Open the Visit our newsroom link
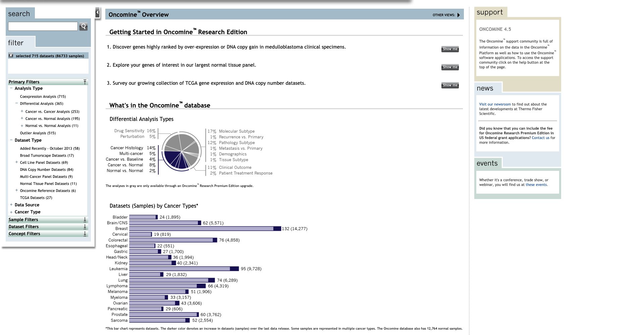Image resolution: width=644 pixels, height=335 pixels. click(x=495, y=104)
